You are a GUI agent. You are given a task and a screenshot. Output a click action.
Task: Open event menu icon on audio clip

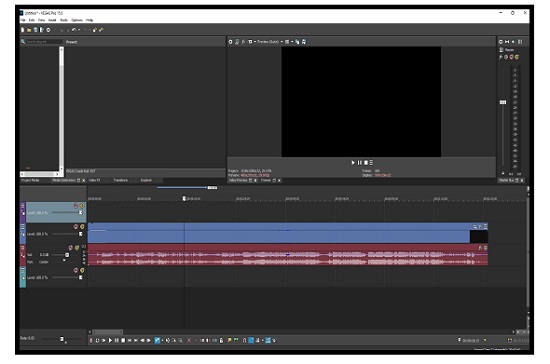(x=485, y=248)
